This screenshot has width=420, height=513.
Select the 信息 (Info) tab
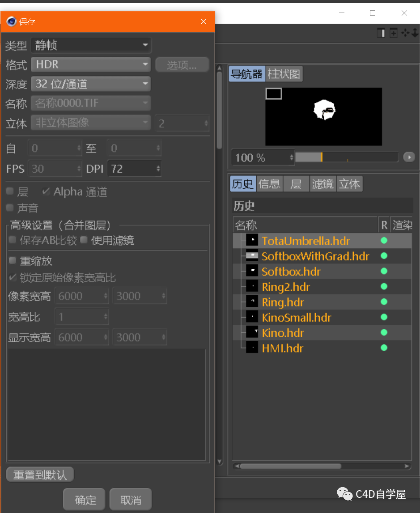pyautogui.click(x=270, y=184)
